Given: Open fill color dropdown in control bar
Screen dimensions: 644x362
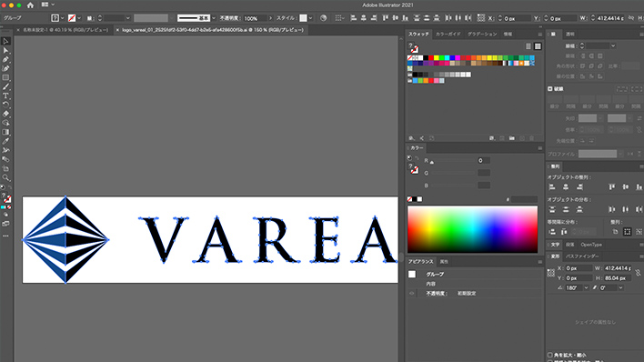Looking at the screenshot, I should [63, 18].
